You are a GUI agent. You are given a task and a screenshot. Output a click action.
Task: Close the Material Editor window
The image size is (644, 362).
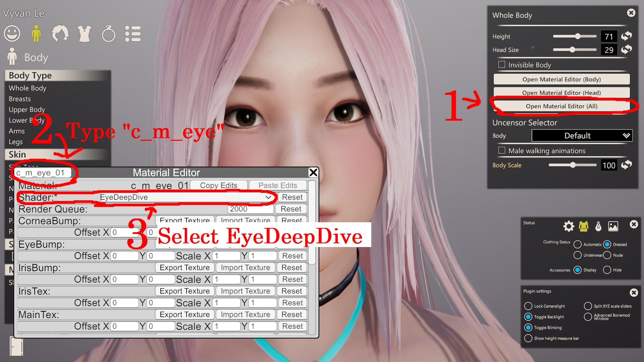[x=313, y=172]
